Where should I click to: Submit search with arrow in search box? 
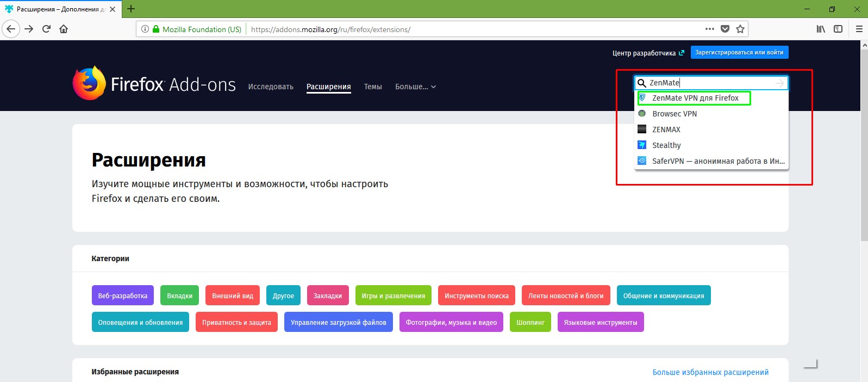pos(780,83)
